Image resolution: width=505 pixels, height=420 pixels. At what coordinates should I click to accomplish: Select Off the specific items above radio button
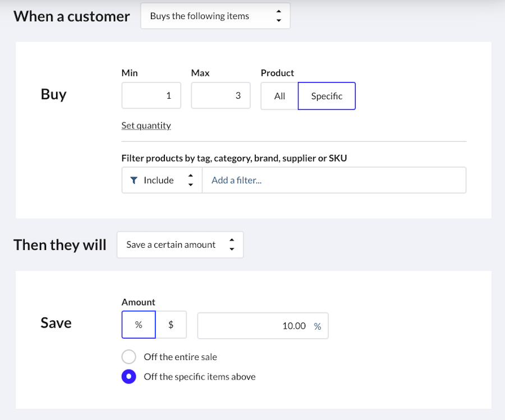[128, 377]
